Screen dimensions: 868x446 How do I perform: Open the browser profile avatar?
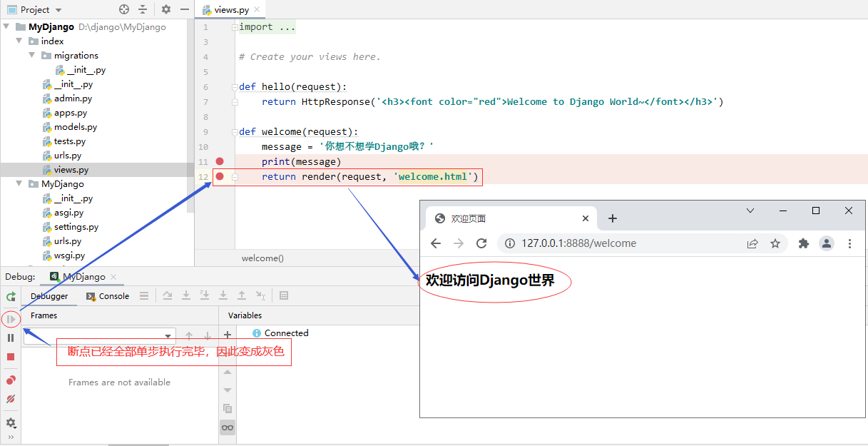pos(827,243)
